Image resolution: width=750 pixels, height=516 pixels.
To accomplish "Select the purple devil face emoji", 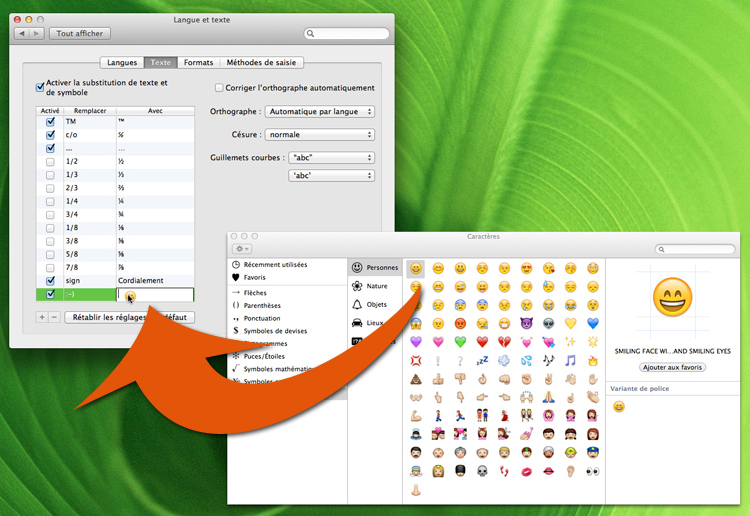I will pyautogui.click(x=526, y=323).
